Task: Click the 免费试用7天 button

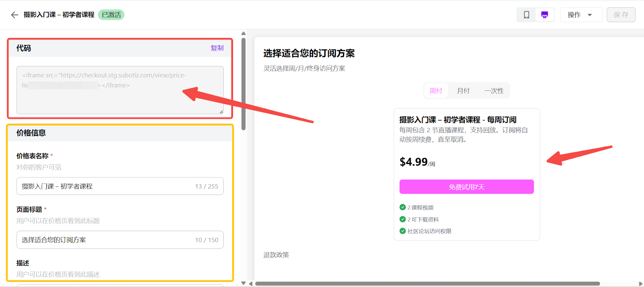Action: pos(466,187)
